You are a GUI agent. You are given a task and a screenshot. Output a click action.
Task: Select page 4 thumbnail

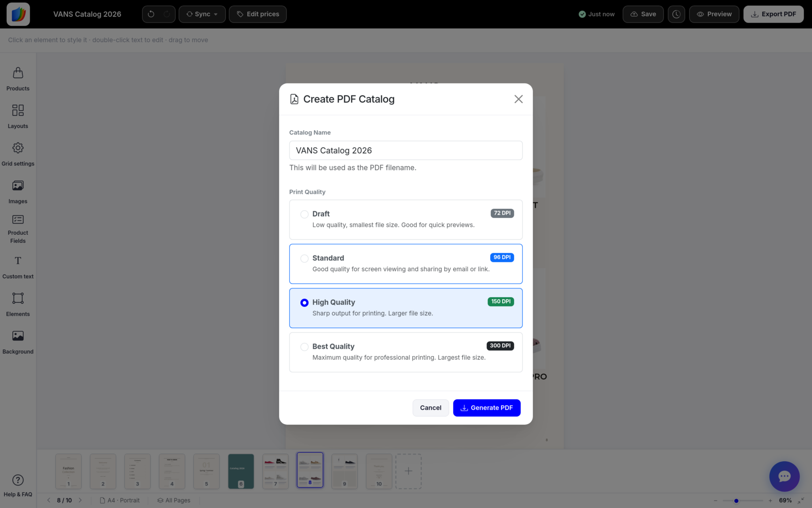[x=172, y=471]
